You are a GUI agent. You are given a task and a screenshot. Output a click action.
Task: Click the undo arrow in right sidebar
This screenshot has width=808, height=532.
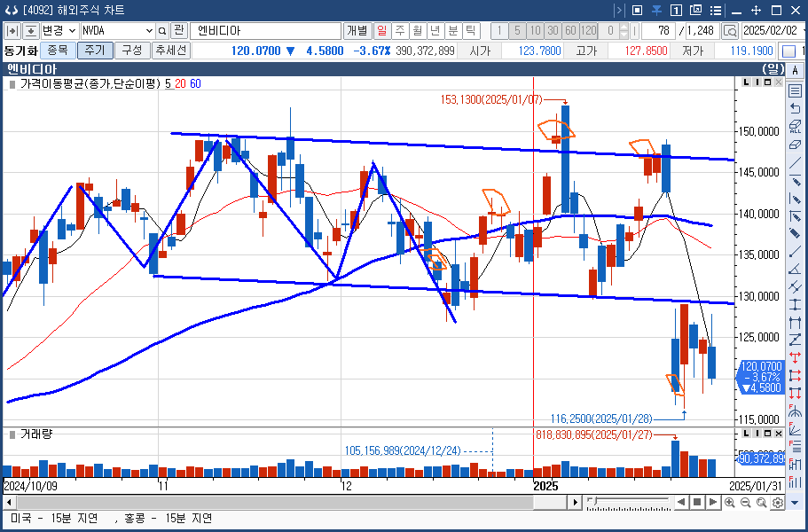point(795,108)
